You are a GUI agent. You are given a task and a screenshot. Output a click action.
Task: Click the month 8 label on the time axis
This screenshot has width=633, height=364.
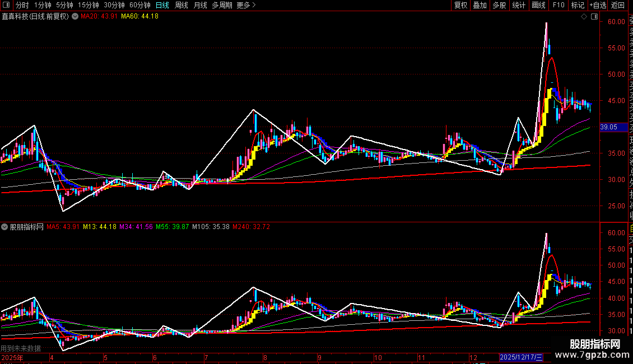click(265, 357)
